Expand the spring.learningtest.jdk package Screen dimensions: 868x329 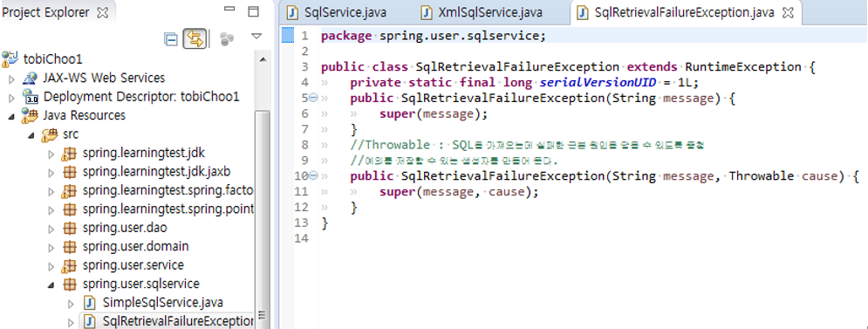[51, 154]
